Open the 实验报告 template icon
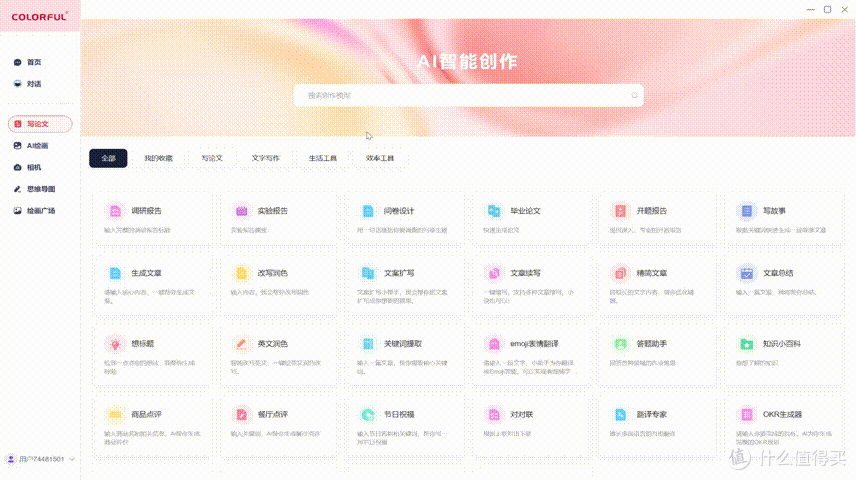Image resolution: width=856 pixels, height=480 pixels. 241,211
